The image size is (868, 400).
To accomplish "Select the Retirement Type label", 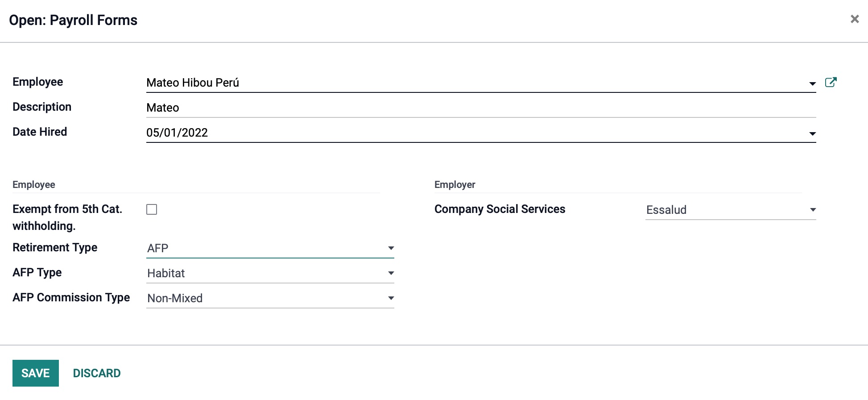I will pyautogui.click(x=55, y=247).
